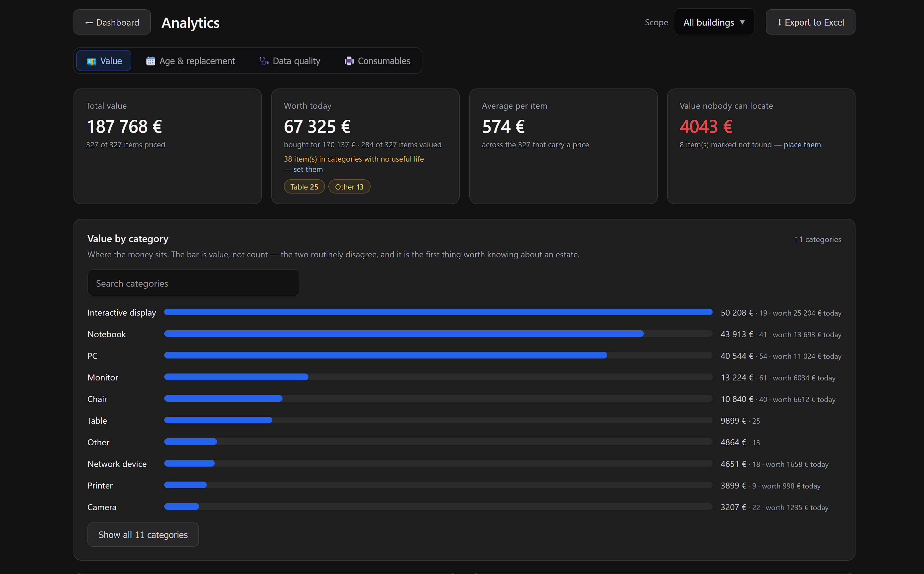924x574 pixels.
Task: Open the All buildings scope dropdown
Action: (x=714, y=22)
